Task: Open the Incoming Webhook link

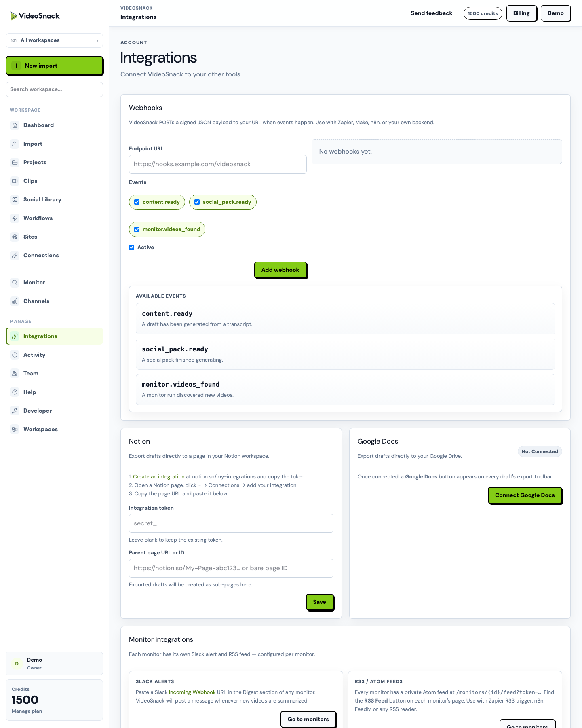Action: [x=192, y=692]
